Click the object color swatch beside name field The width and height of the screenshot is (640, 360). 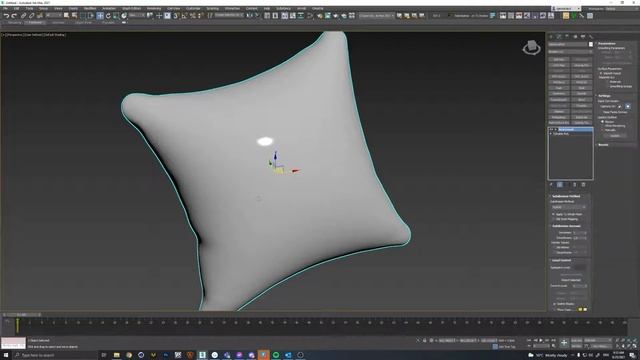(591, 44)
